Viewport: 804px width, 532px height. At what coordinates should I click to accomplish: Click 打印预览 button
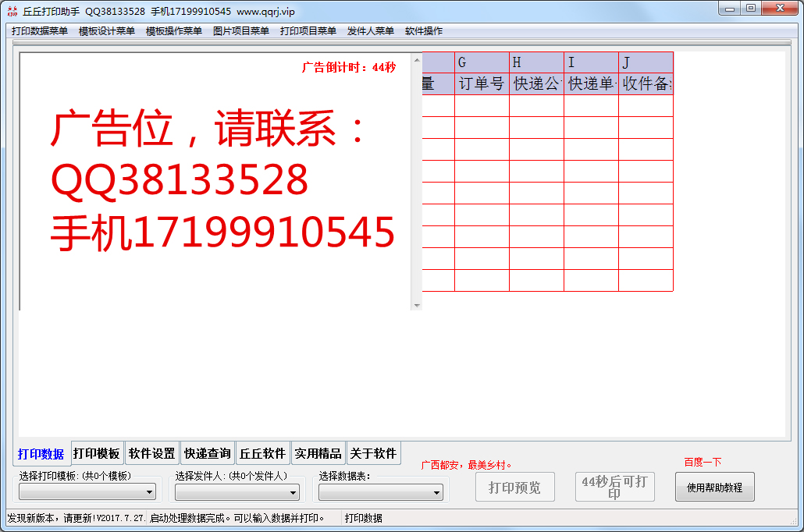(515, 487)
